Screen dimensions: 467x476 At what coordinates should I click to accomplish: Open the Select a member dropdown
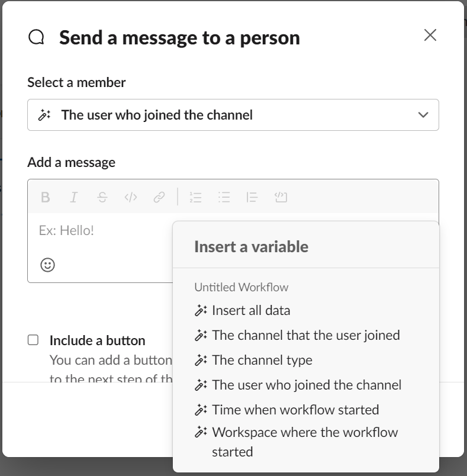tap(423, 115)
